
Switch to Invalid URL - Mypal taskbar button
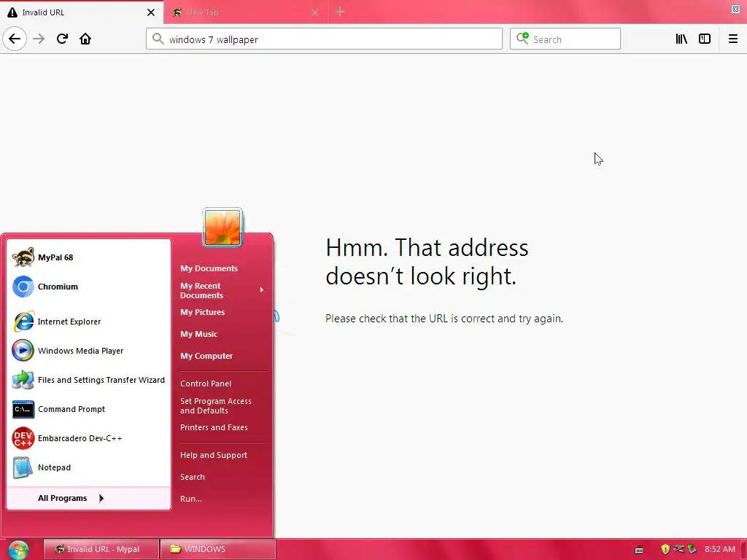pyautogui.click(x=101, y=549)
